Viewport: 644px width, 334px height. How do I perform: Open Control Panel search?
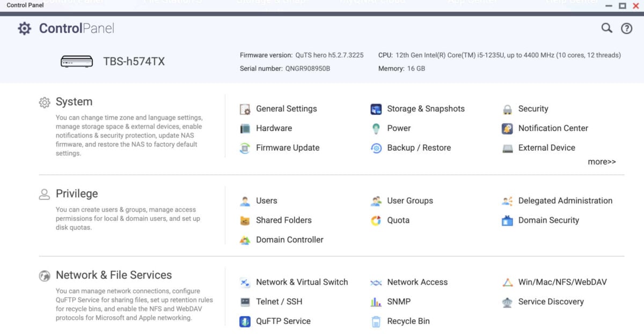(x=606, y=28)
